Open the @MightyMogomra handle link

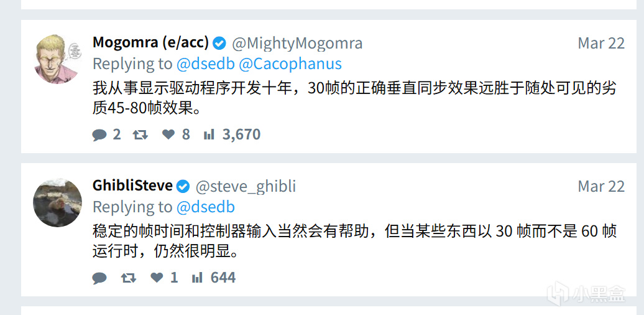tap(297, 43)
